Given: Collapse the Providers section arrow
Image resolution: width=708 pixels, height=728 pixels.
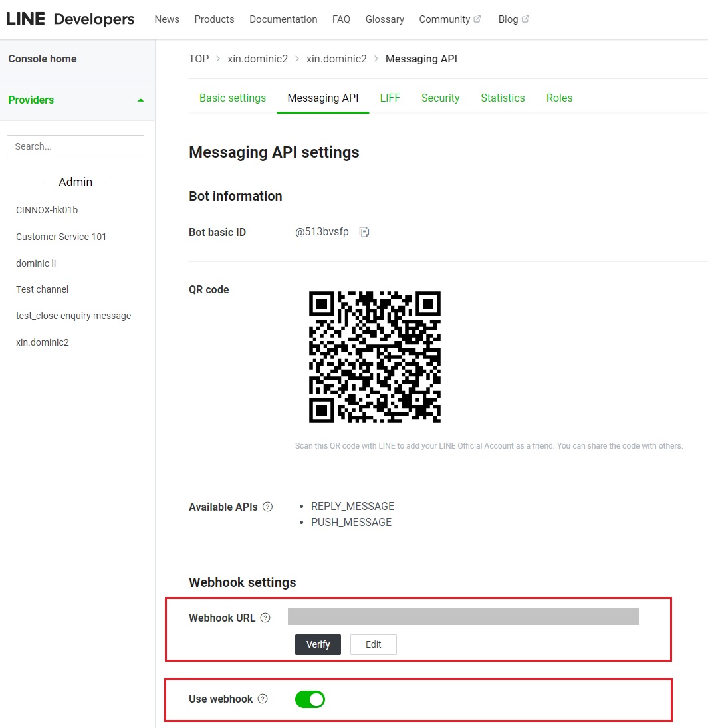Looking at the screenshot, I should pos(141,100).
